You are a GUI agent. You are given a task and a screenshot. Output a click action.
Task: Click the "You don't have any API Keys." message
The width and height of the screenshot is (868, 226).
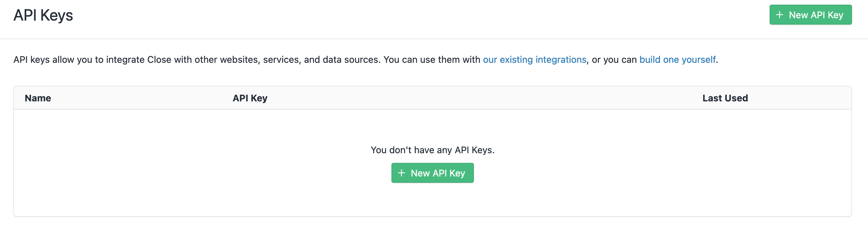433,150
